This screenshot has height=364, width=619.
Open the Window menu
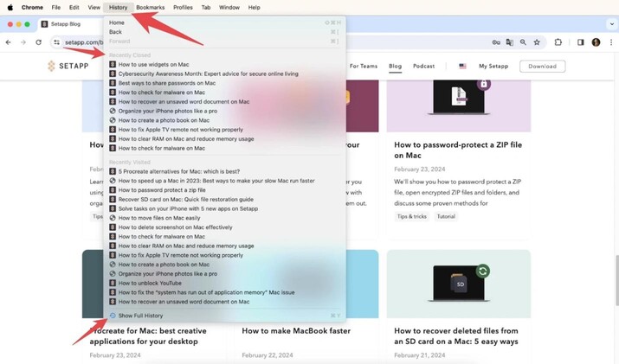pos(229,7)
